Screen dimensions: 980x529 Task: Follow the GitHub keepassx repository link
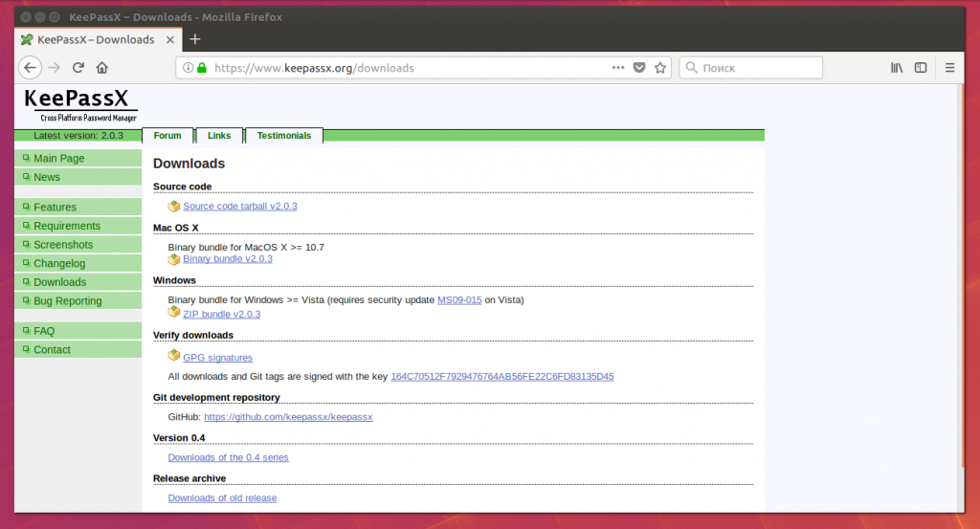(288, 417)
